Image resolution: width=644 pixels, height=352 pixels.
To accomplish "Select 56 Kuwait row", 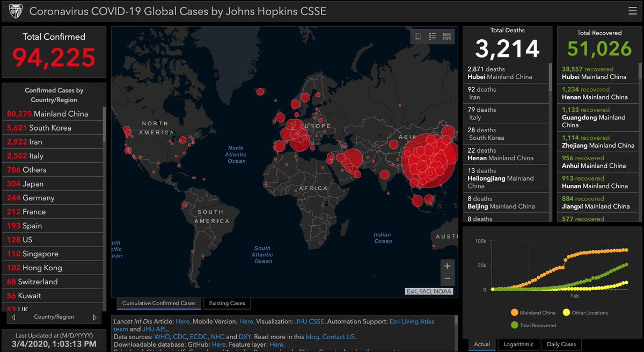I will pyautogui.click(x=52, y=296).
